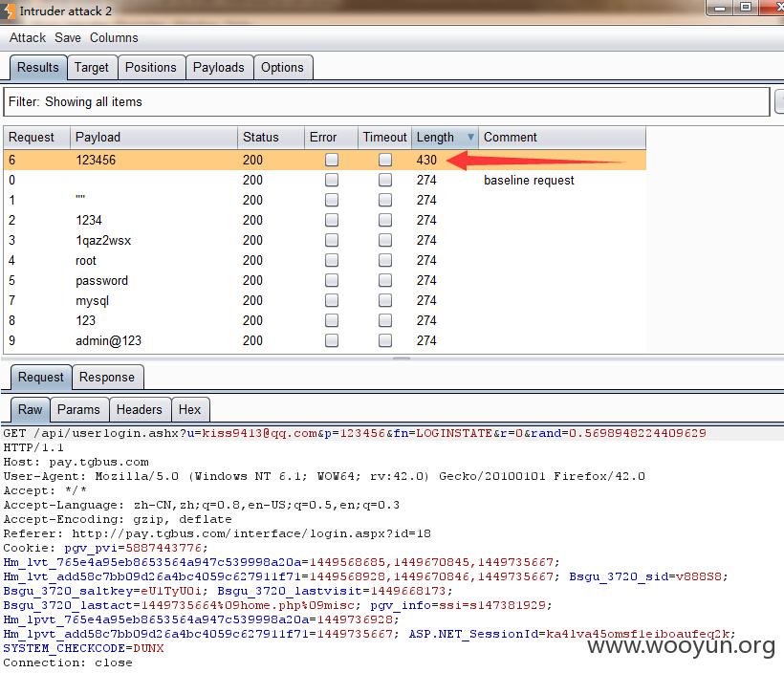
Task: Sort by the Request column header
Action: click(x=36, y=137)
